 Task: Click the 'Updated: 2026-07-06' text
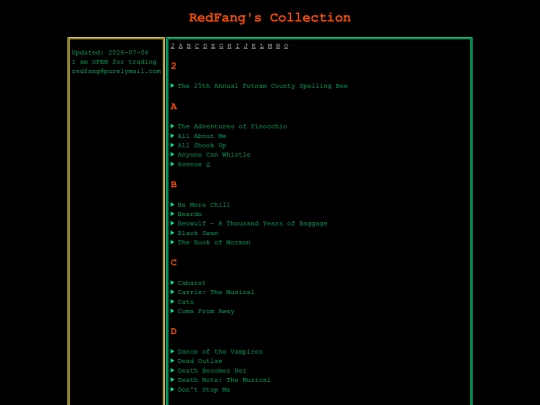pyautogui.click(x=110, y=53)
